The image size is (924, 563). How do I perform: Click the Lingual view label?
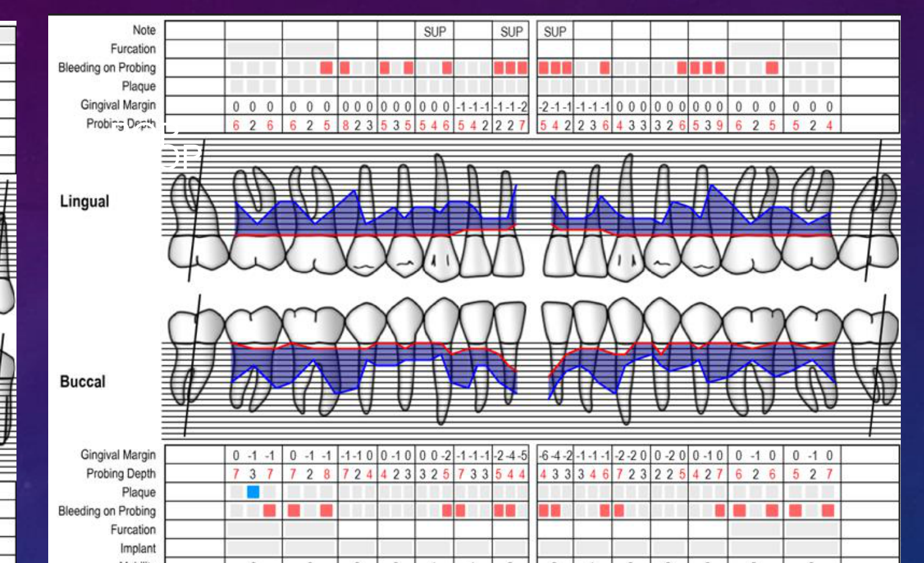click(x=84, y=202)
